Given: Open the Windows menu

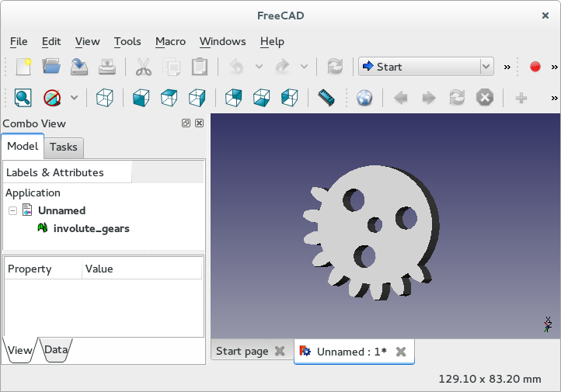Looking at the screenshot, I should (x=222, y=41).
